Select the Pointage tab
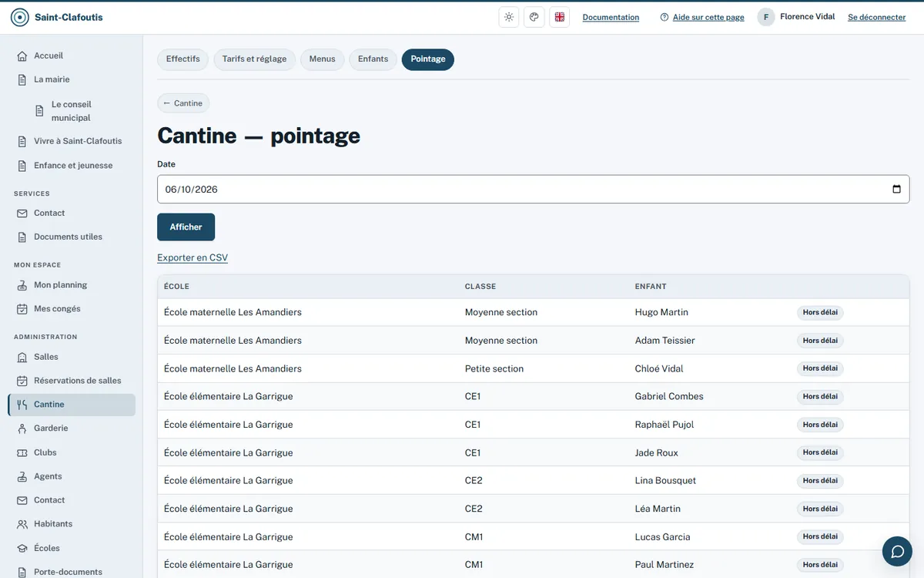The height and width of the screenshot is (578, 924). (428, 59)
